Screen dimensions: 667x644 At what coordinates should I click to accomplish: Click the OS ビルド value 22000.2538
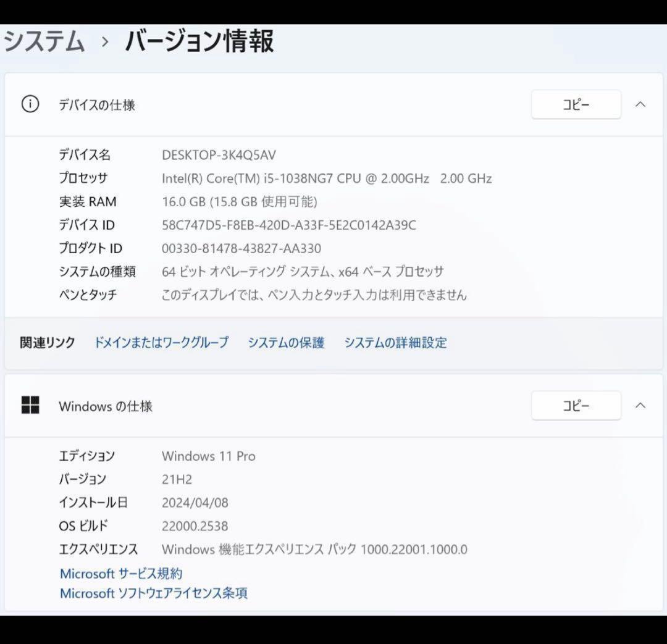click(x=195, y=525)
